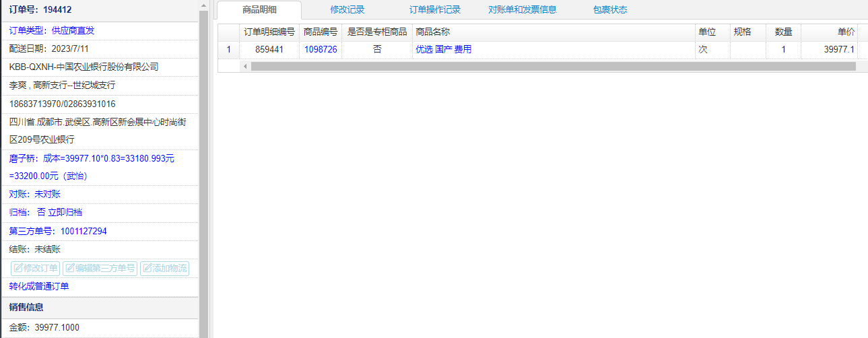
Task: Click up arrow of left panel scrollbar
Action: pyautogui.click(x=204, y=5)
